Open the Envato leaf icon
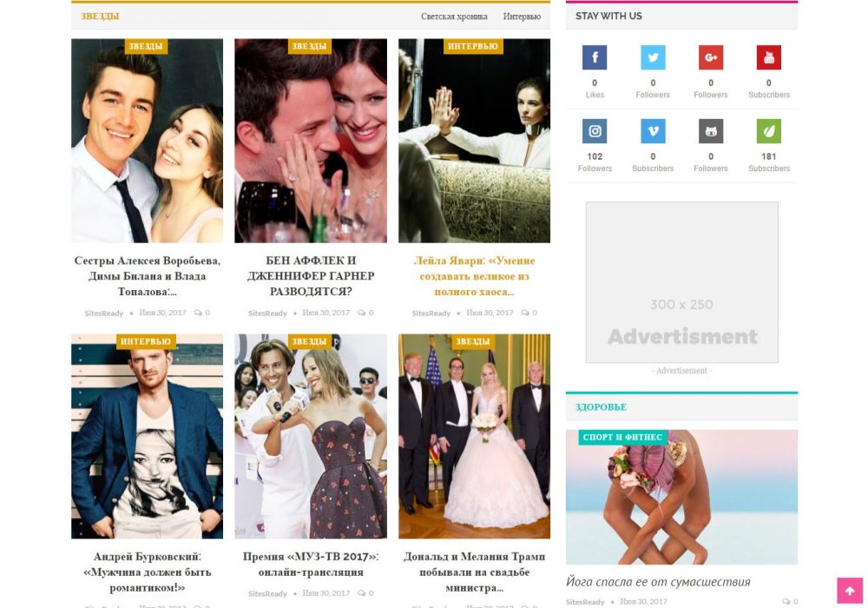Screen dimensions: 868x608 coord(768,131)
